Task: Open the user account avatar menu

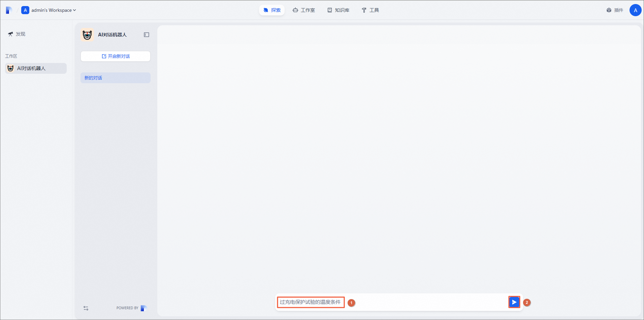Action: (x=635, y=10)
